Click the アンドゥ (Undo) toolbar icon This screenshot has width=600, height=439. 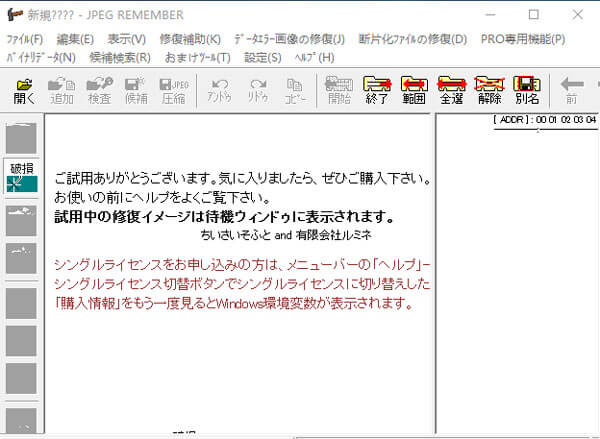pos(220,91)
